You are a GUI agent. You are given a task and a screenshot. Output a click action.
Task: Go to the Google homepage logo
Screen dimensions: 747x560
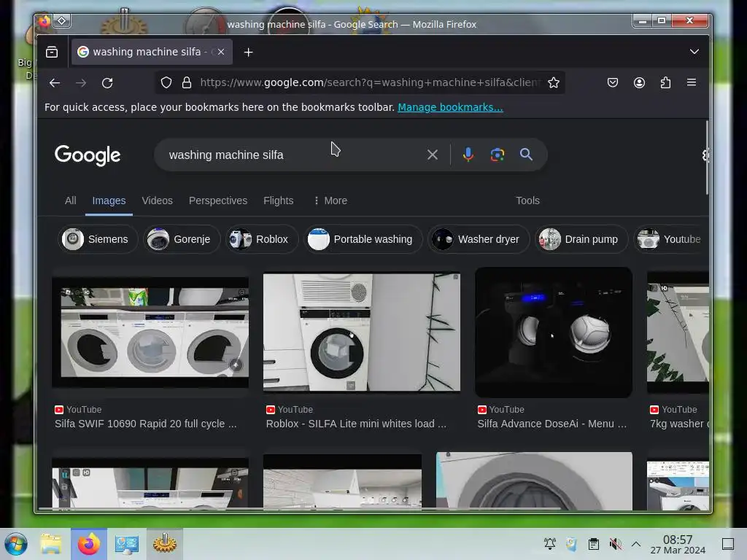point(88,155)
